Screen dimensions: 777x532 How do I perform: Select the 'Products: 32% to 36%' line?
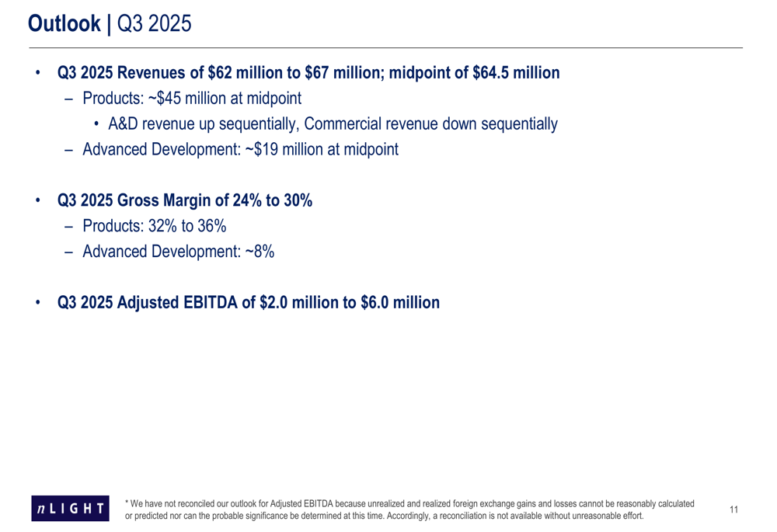(154, 226)
